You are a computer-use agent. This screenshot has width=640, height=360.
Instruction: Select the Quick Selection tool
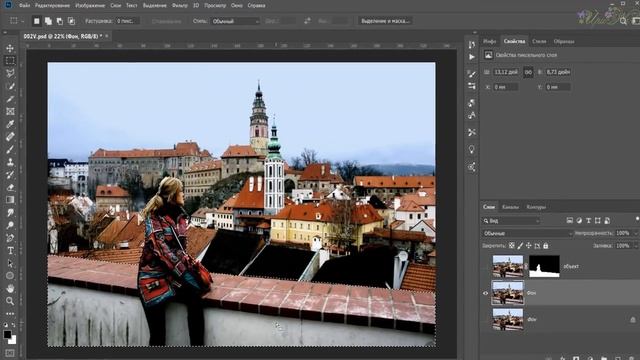pyautogui.click(x=10, y=86)
